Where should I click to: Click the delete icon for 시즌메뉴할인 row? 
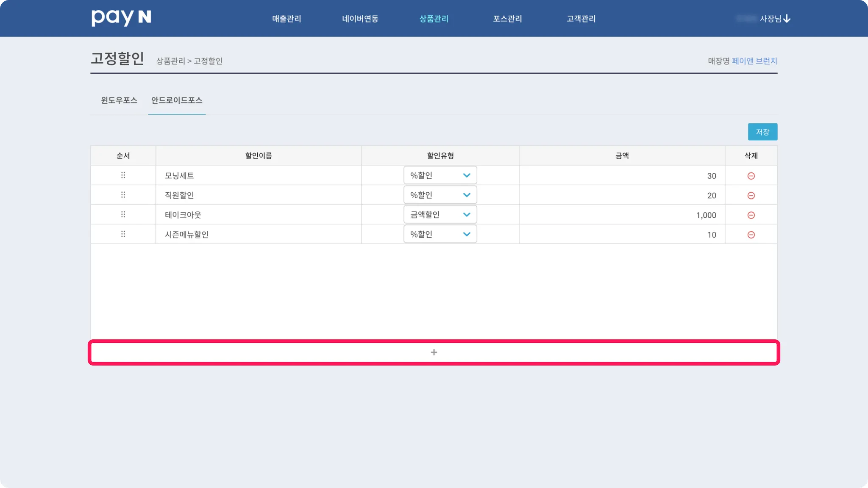[x=751, y=235]
